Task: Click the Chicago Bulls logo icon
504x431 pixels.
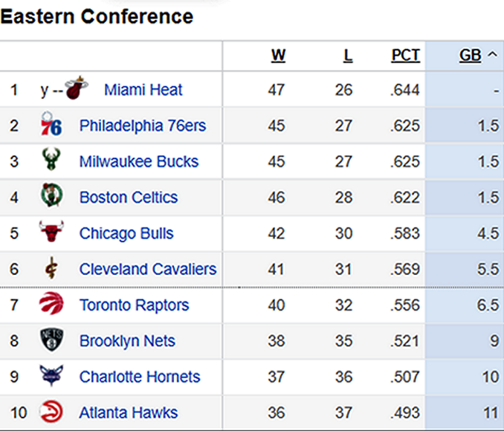Action: pos(51,233)
